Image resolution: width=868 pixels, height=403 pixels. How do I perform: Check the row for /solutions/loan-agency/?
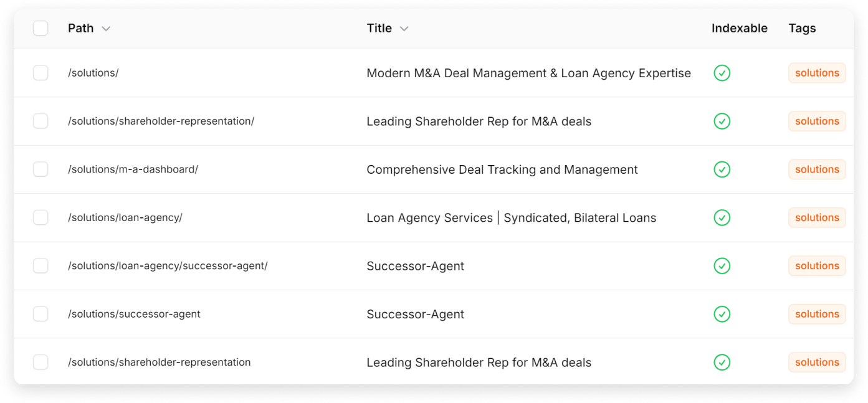(40, 217)
